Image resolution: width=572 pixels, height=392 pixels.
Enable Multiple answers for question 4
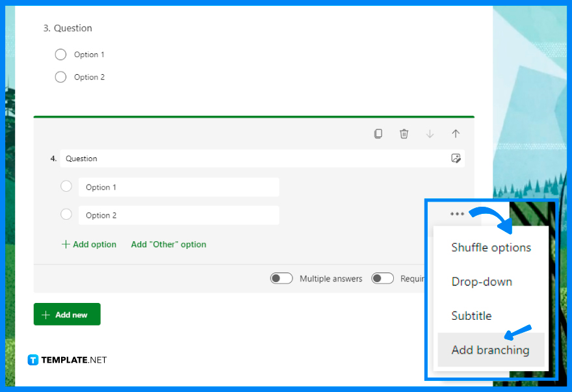pyautogui.click(x=281, y=278)
